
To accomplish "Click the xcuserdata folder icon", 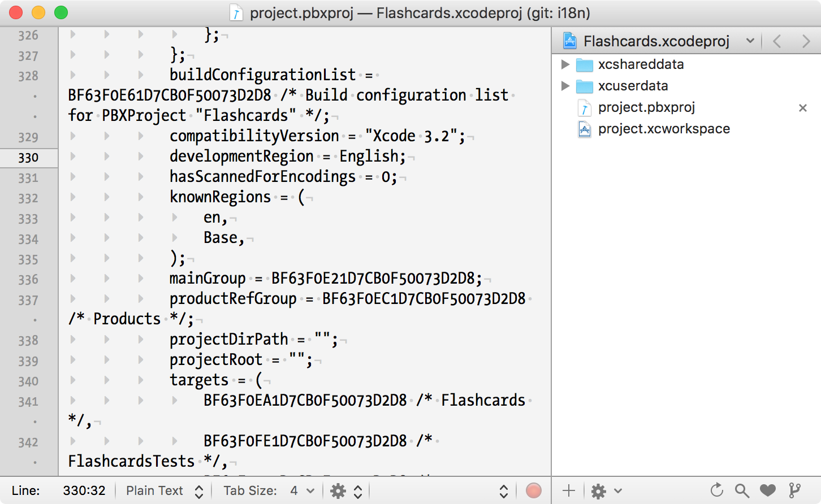I will [x=584, y=86].
